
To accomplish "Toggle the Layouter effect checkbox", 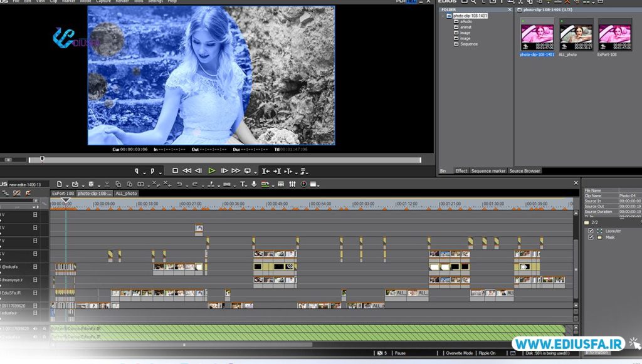I will click(x=591, y=231).
